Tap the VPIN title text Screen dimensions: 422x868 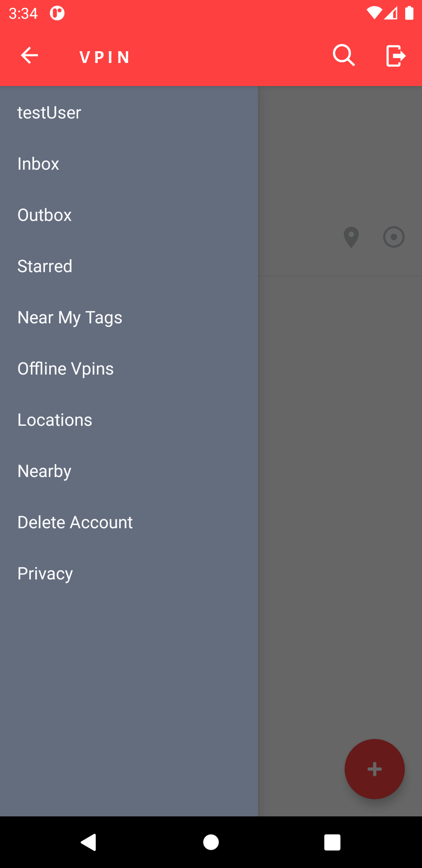[x=105, y=57]
